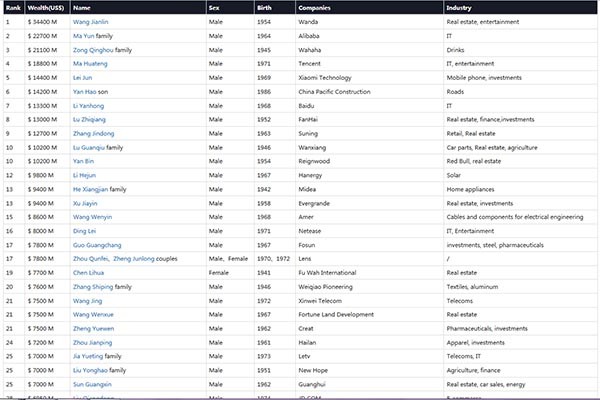The width and height of the screenshot is (600, 400).
Task: Click the Wealth(US$) column header
Action: (42, 7)
